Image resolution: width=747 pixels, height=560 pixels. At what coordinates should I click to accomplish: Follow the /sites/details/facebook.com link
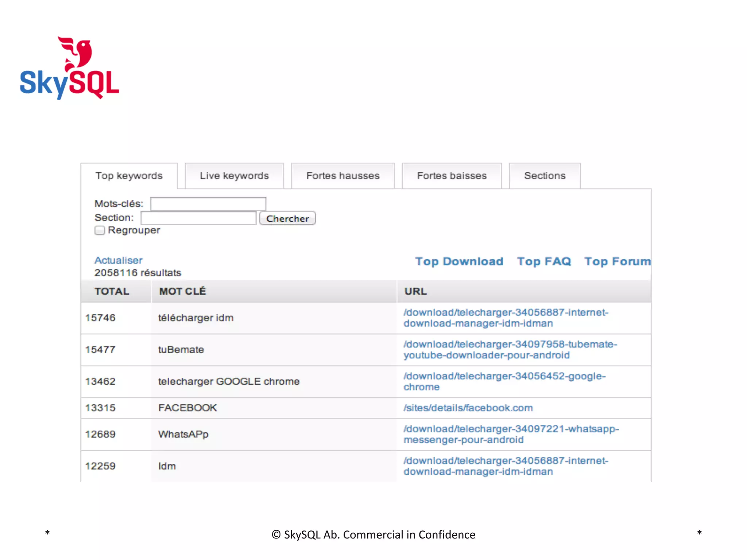coord(468,408)
